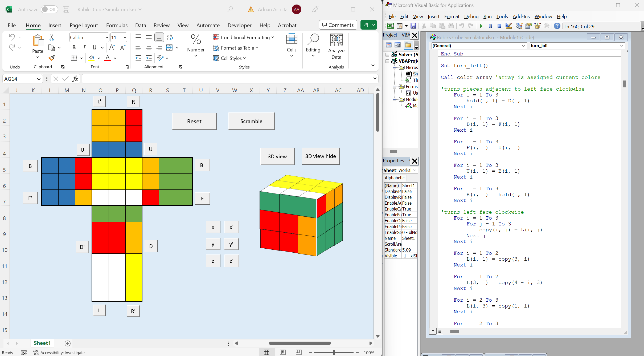This screenshot has height=356, width=644.
Task: Click the x' counter-rotation button
Action: tap(232, 227)
